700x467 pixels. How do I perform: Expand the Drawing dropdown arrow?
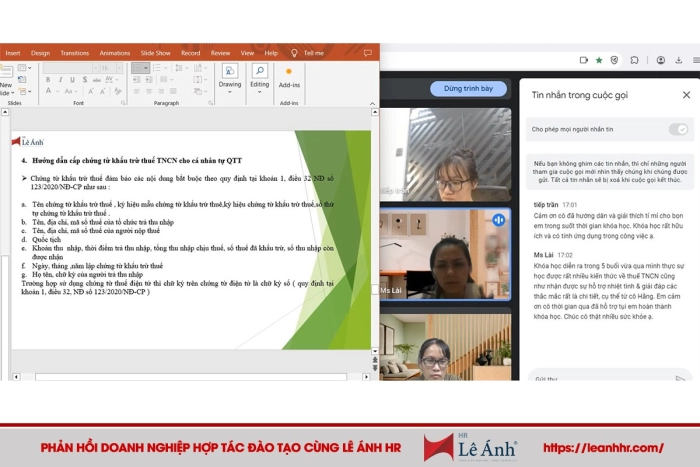[229, 94]
